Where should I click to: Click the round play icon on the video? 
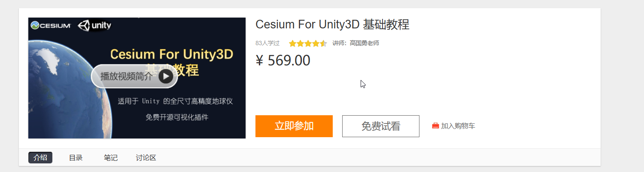[166, 77]
